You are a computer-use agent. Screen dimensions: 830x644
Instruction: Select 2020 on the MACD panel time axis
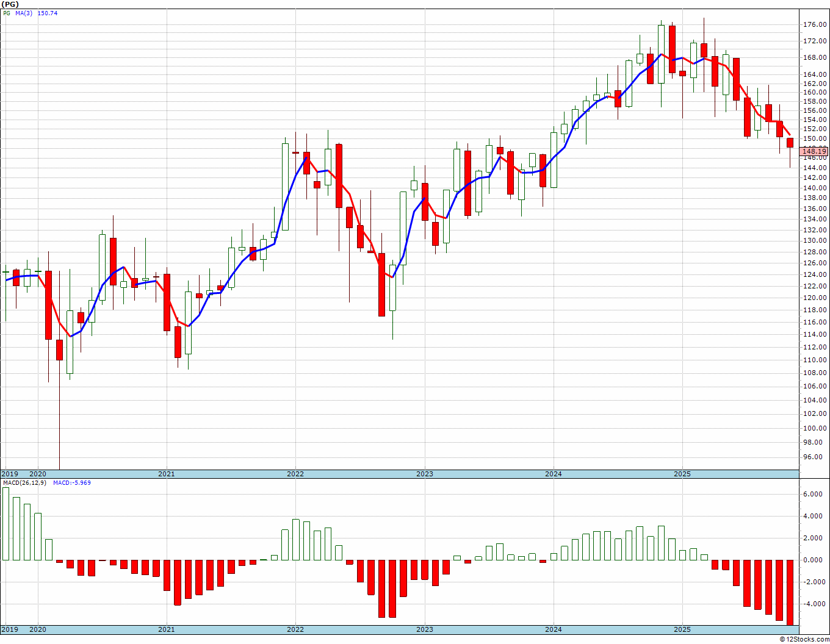pyautogui.click(x=38, y=629)
